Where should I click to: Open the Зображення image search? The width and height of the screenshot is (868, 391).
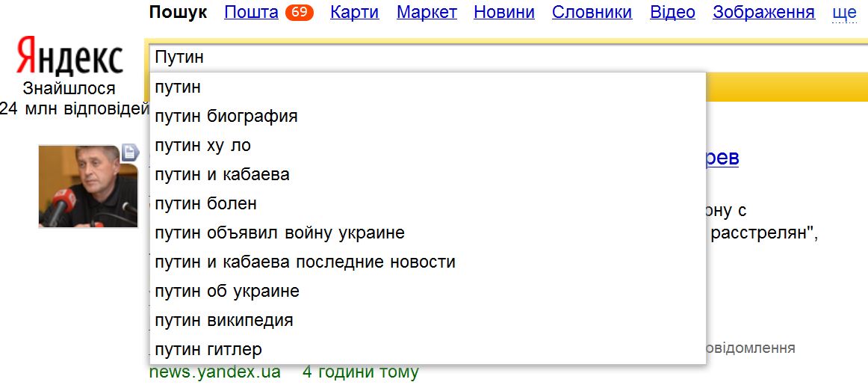pos(763,12)
